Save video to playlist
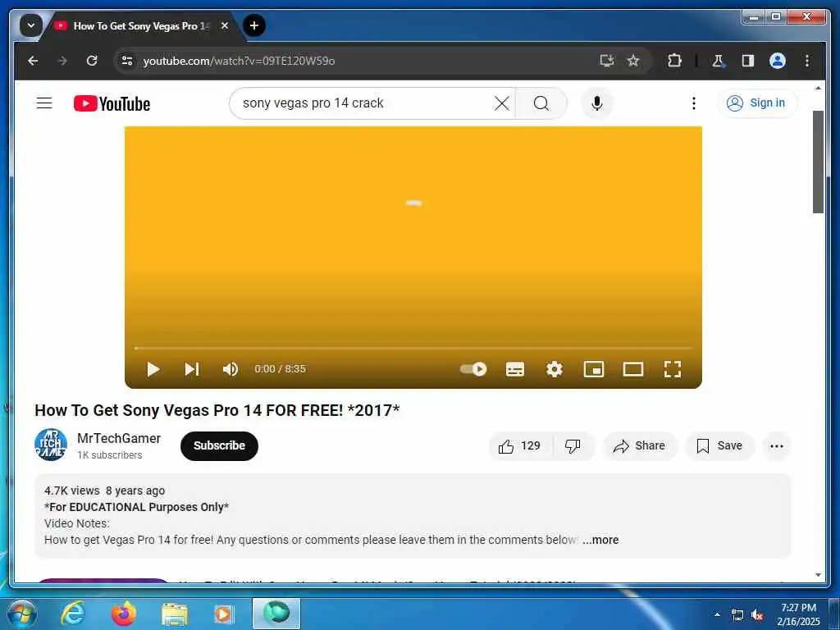 (719, 445)
